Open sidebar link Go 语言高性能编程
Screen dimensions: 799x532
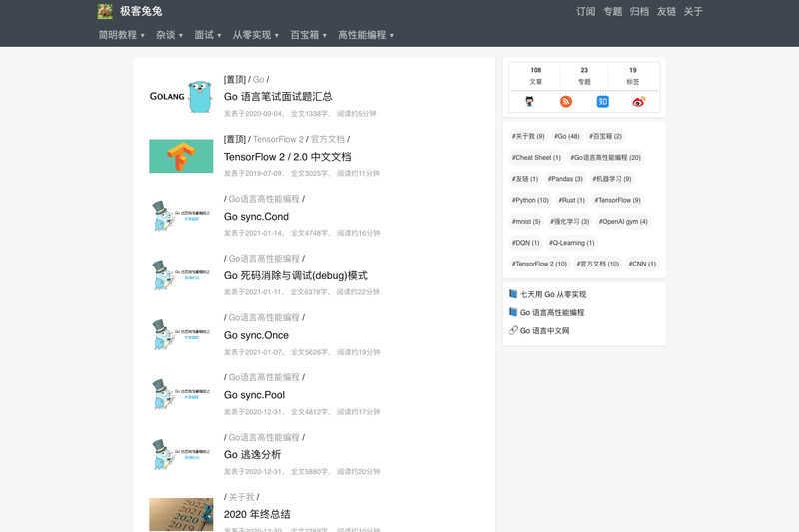tap(552, 312)
